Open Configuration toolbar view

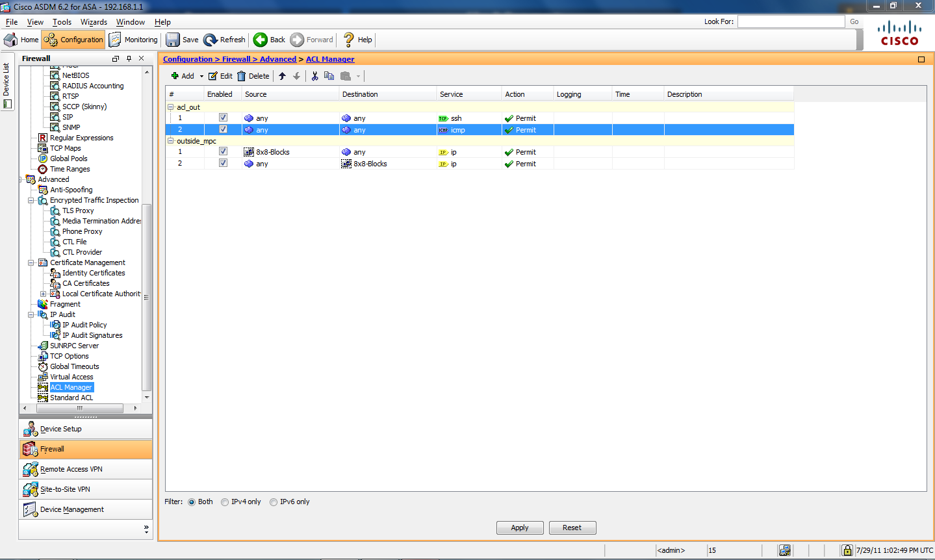click(73, 40)
